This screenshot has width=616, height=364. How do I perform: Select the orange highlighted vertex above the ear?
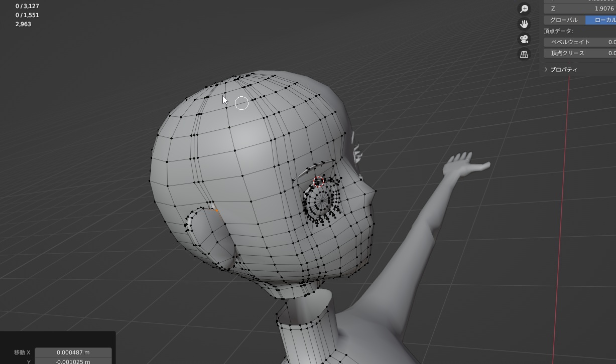(x=216, y=210)
